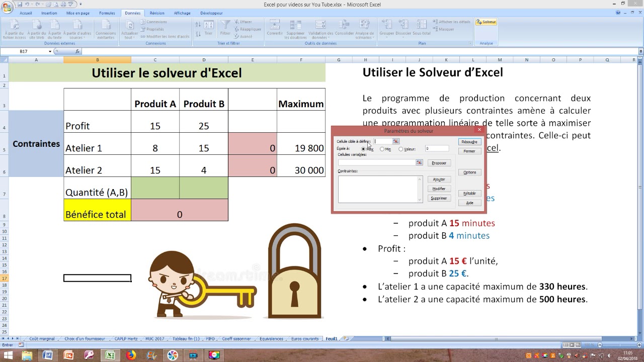Click the Trier sort dialog icon
This screenshot has width=644, height=362.
pos(208,28)
